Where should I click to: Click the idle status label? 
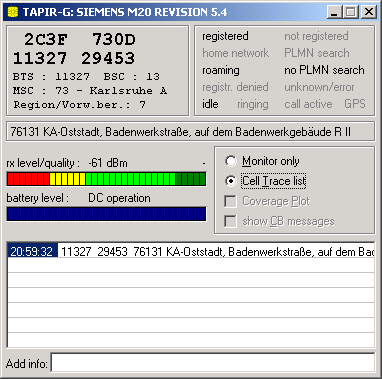click(210, 104)
